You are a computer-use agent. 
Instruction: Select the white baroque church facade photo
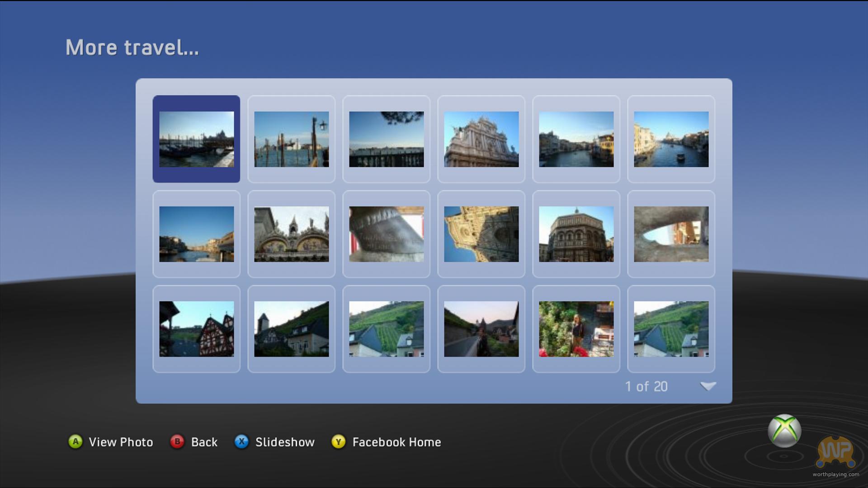[481, 139]
